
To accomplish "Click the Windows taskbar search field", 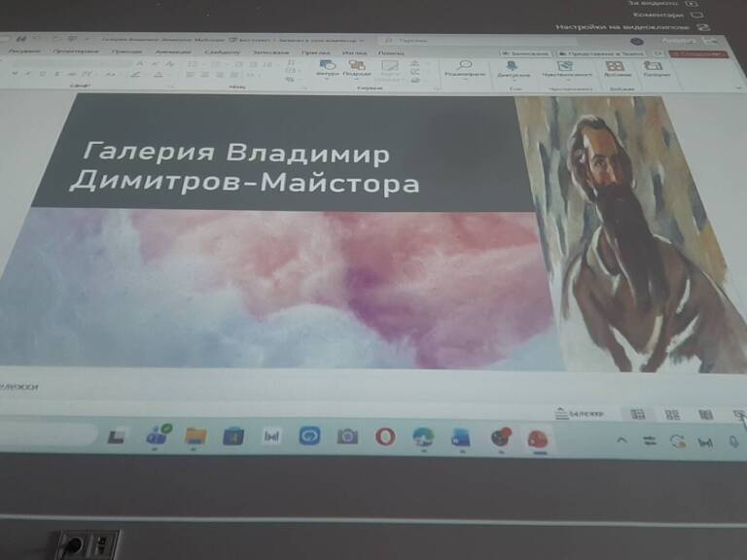I will [x=47, y=434].
